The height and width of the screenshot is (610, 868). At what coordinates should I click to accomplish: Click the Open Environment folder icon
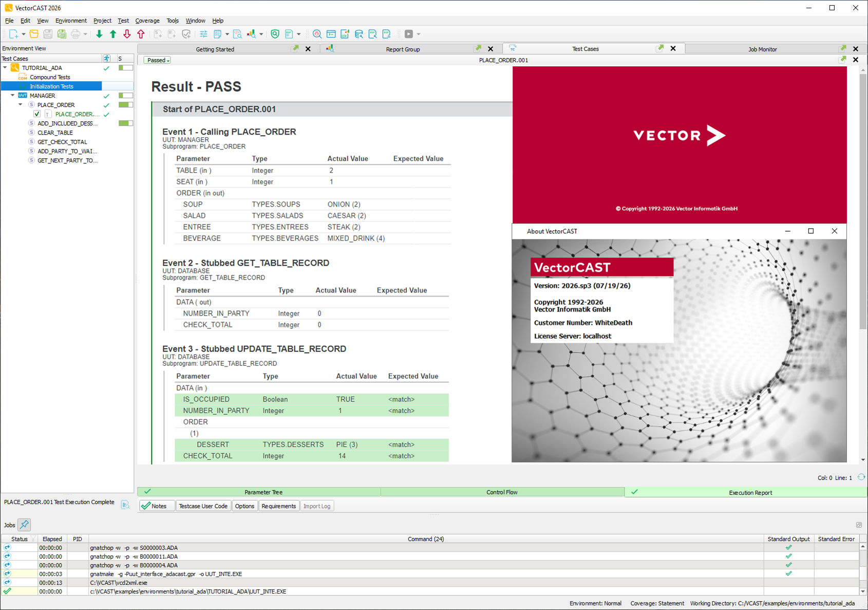click(x=34, y=34)
